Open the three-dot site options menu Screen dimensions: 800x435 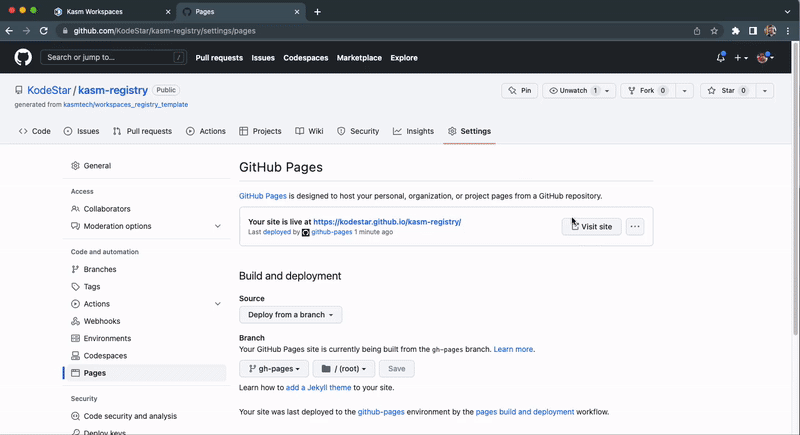click(635, 226)
